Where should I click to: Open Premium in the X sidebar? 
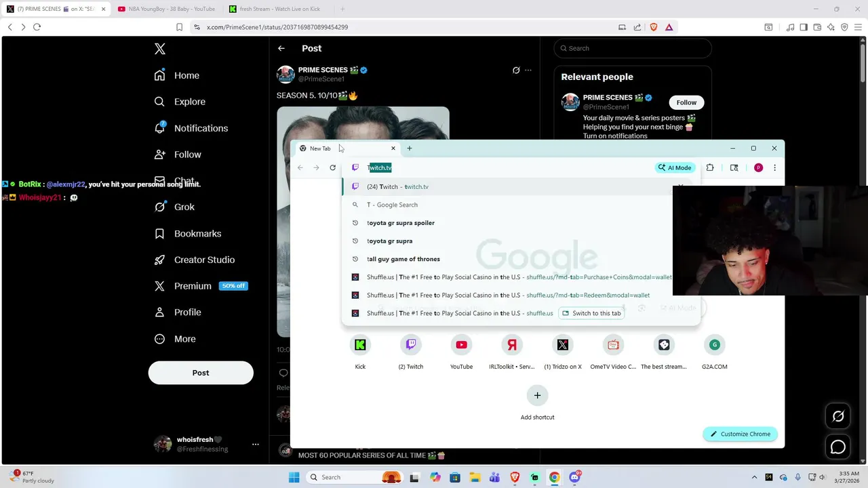click(201, 286)
